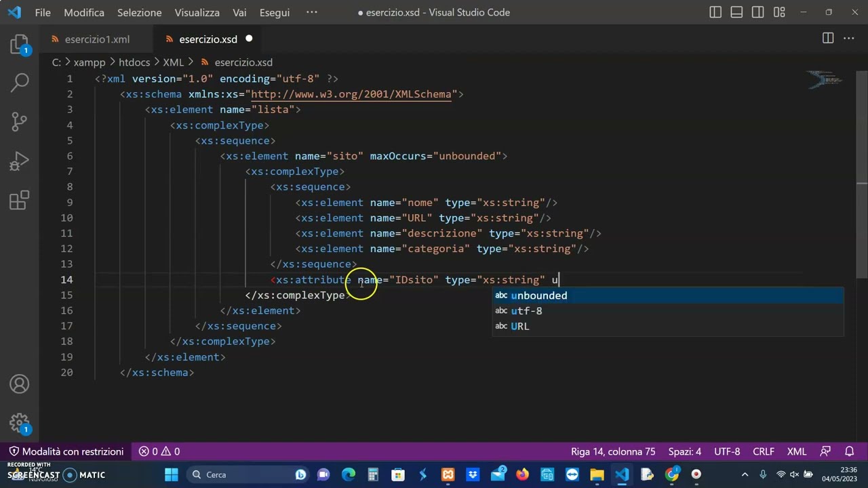Choose the unbounded autocomplete suggestion
The height and width of the screenshot is (488, 868).
pyautogui.click(x=668, y=296)
